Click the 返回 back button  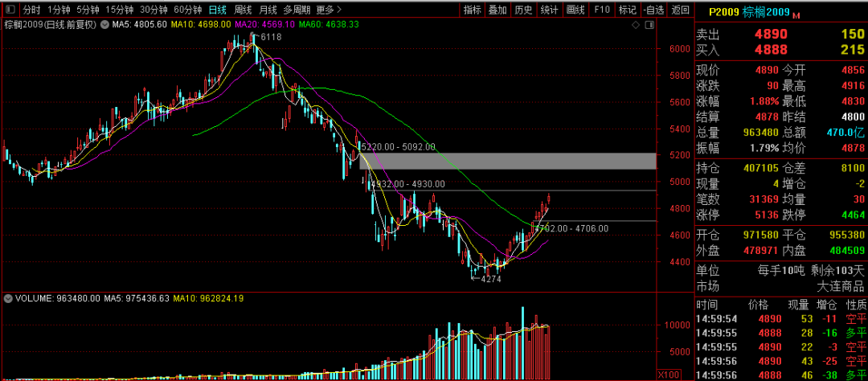[x=681, y=10]
